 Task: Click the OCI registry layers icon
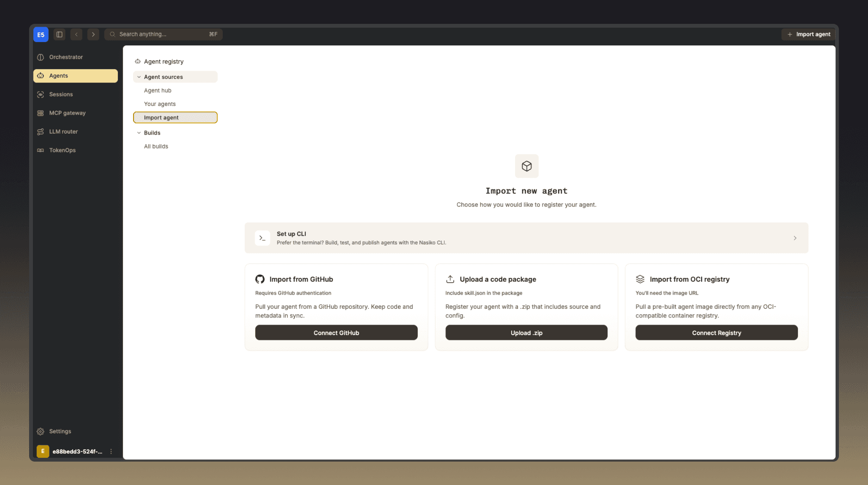640,279
